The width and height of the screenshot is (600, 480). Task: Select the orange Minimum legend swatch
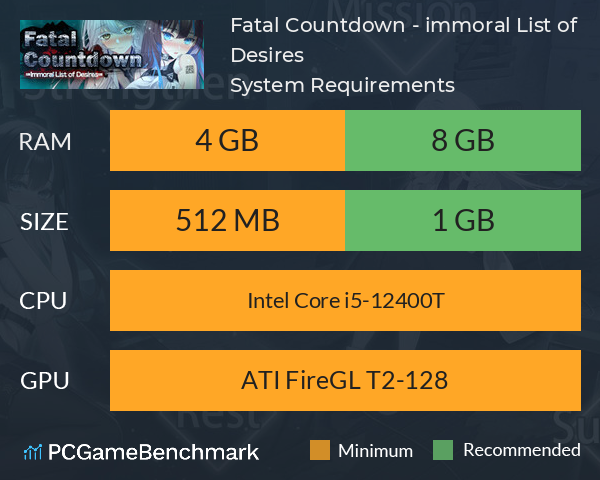[320, 450]
